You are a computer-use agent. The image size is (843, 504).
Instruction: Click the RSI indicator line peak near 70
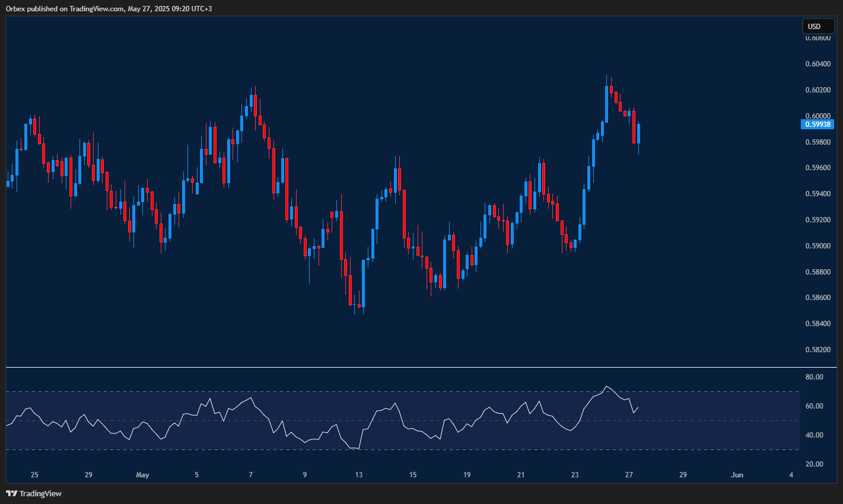(x=606, y=386)
